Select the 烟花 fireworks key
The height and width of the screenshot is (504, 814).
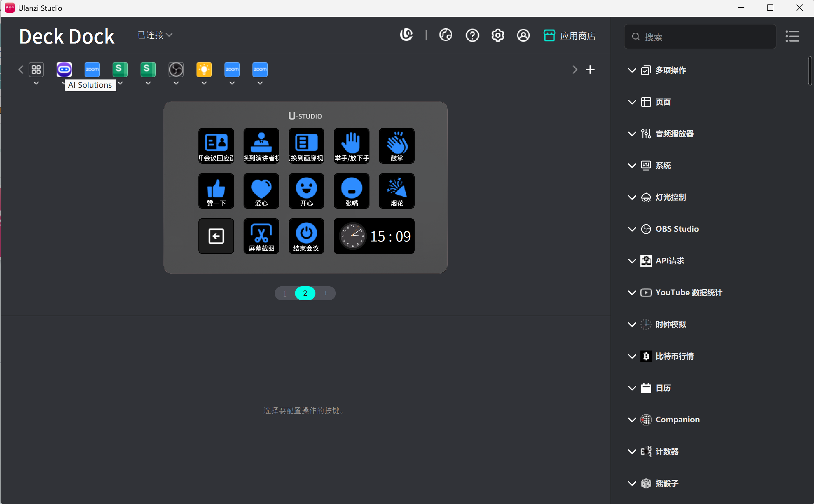pyautogui.click(x=397, y=191)
